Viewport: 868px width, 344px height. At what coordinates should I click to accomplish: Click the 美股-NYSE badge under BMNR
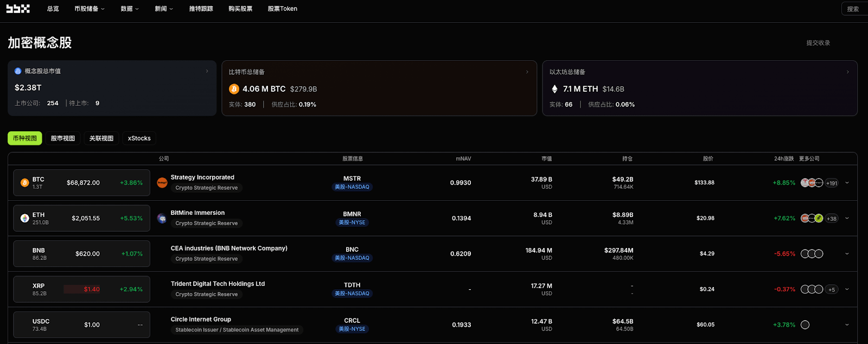352,222
